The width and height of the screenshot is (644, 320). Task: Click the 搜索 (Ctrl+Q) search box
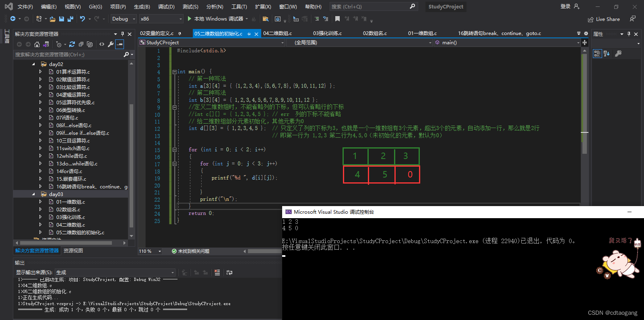click(373, 6)
